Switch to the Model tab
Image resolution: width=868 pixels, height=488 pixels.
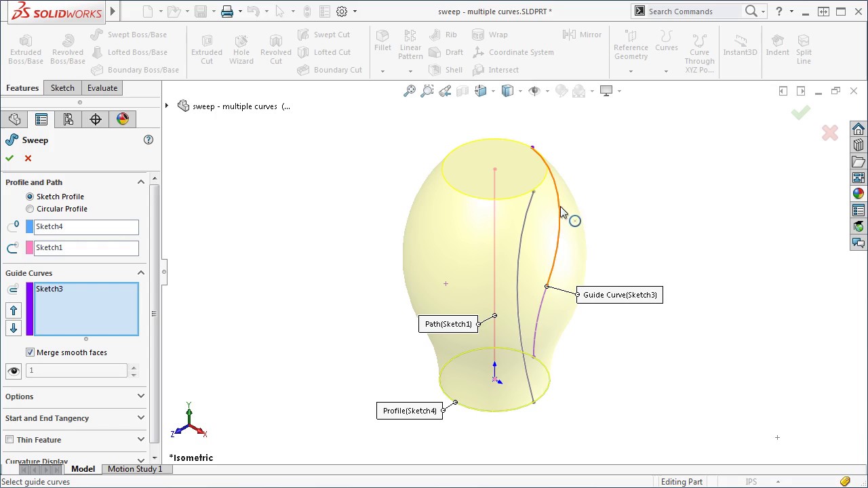point(83,469)
